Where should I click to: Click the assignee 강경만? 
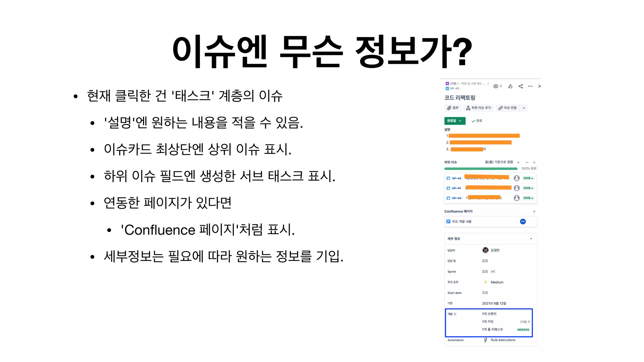(x=495, y=250)
